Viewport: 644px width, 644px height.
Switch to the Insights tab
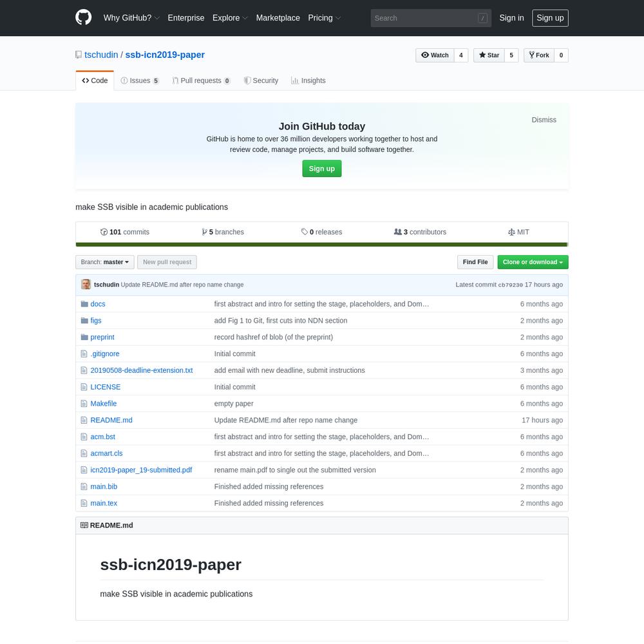click(x=308, y=80)
